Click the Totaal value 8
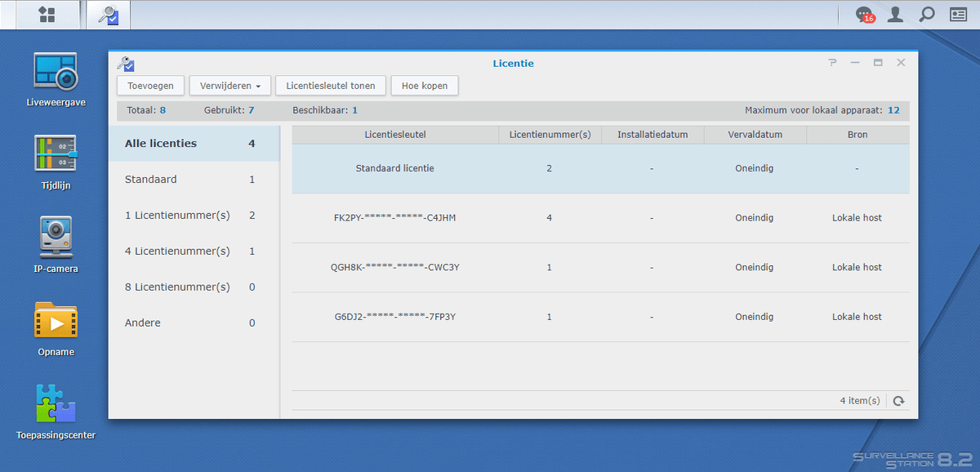This screenshot has width=980, height=472. coord(163,110)
